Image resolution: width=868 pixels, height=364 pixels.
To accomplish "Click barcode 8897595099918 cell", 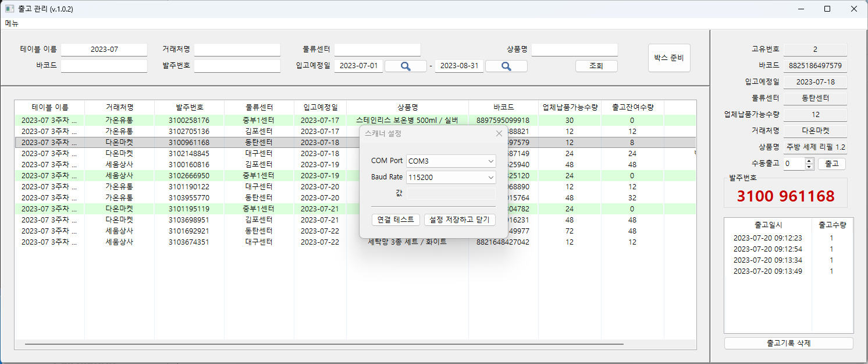I will pyautogui.click(x=504, y=121).
